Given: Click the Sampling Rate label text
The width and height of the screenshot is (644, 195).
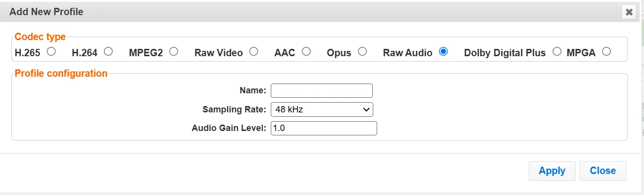Looking at the screenshot, I should click(234, 109).
